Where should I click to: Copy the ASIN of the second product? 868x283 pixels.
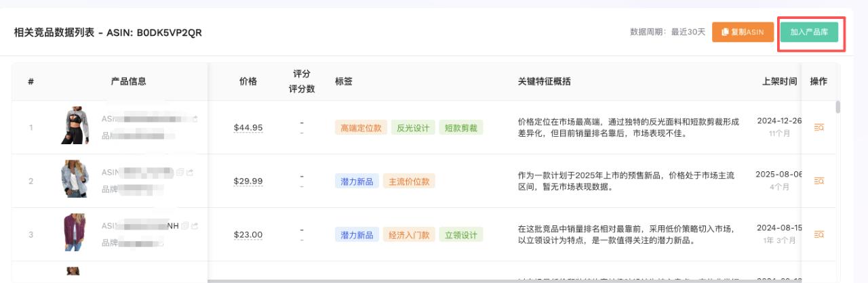pyautogui.click(x=180, y=172)
